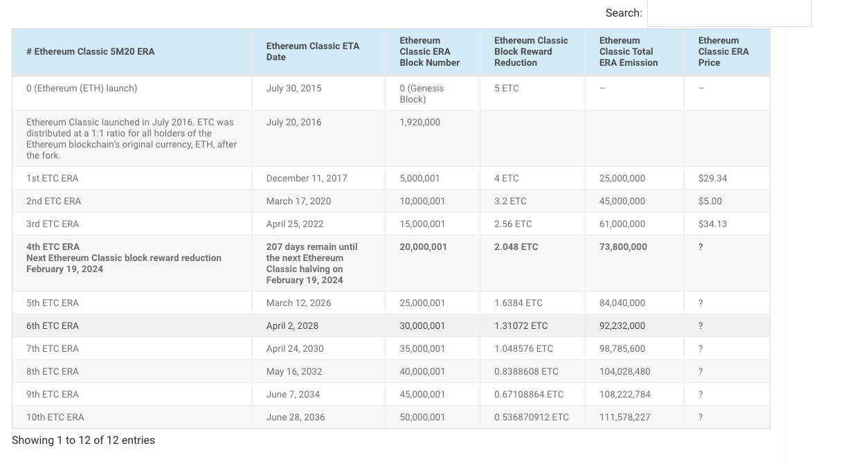Click the Search input field
The image size is (868, 464).
click(729, 13)
